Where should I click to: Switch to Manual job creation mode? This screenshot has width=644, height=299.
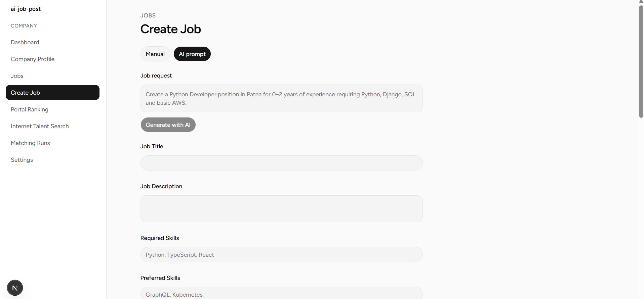155,54
